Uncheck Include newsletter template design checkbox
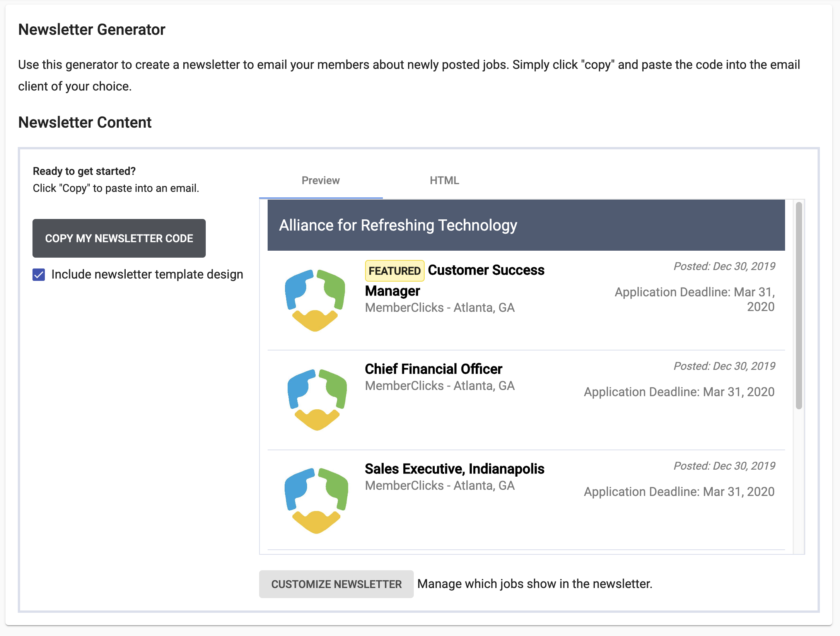 (x=39, y=275)
